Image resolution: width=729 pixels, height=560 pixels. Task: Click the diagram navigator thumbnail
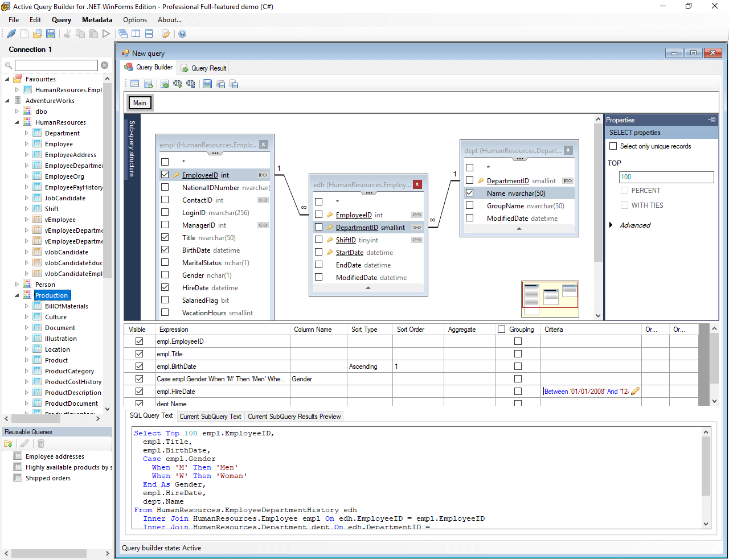click(550, 299)
